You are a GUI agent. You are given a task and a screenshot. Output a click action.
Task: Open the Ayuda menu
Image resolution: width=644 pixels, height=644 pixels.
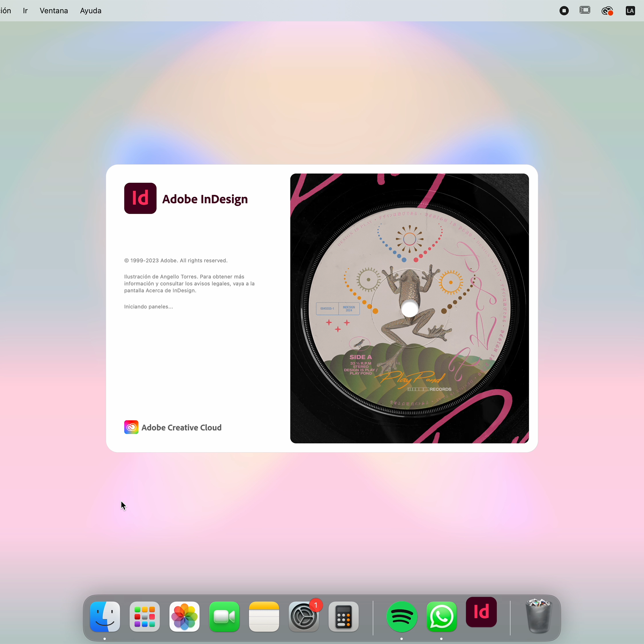(x=91, y=11)
